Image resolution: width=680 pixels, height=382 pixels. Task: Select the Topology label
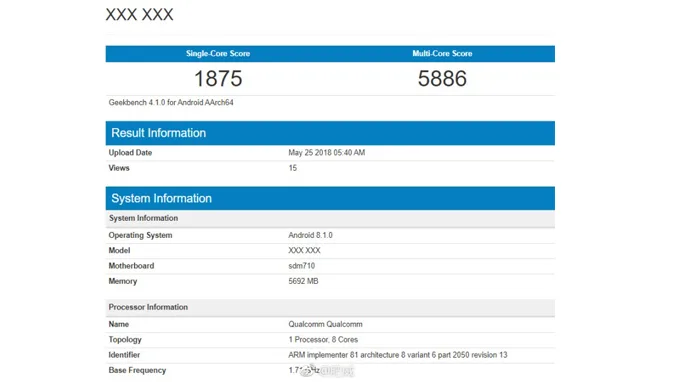(x=125, y=340)
